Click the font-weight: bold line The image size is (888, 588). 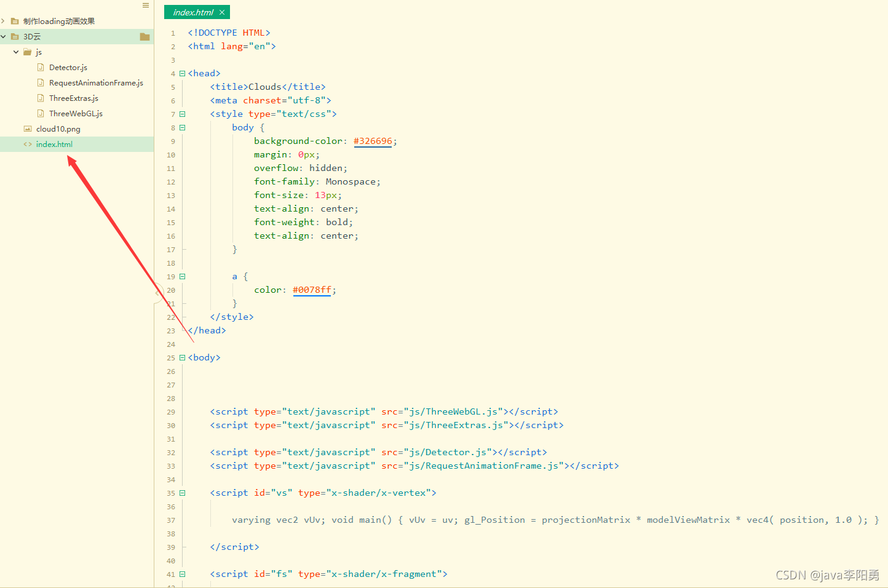304,222
